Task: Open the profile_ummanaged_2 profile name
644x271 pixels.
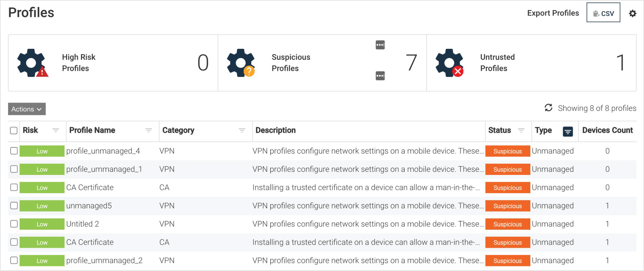Action: (104, 260)
